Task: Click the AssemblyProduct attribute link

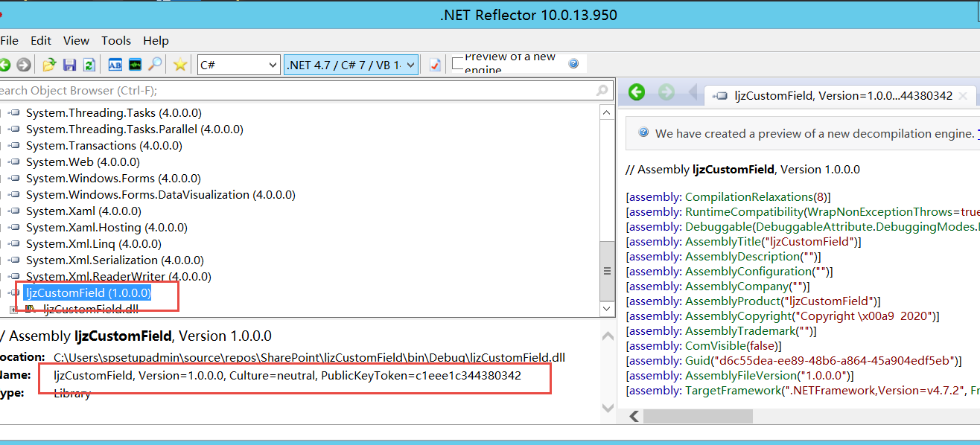Action: pos(731,301)
